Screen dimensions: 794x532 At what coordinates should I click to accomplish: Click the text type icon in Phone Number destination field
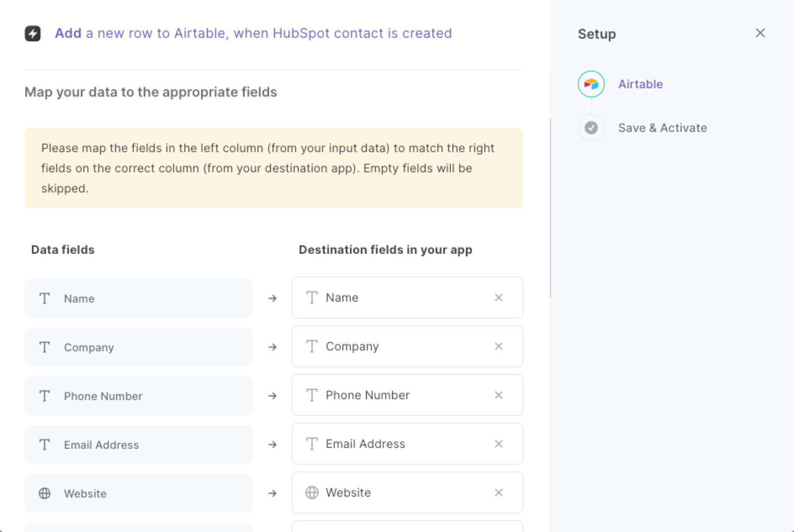pyautogui.click(x=312, y=395)
